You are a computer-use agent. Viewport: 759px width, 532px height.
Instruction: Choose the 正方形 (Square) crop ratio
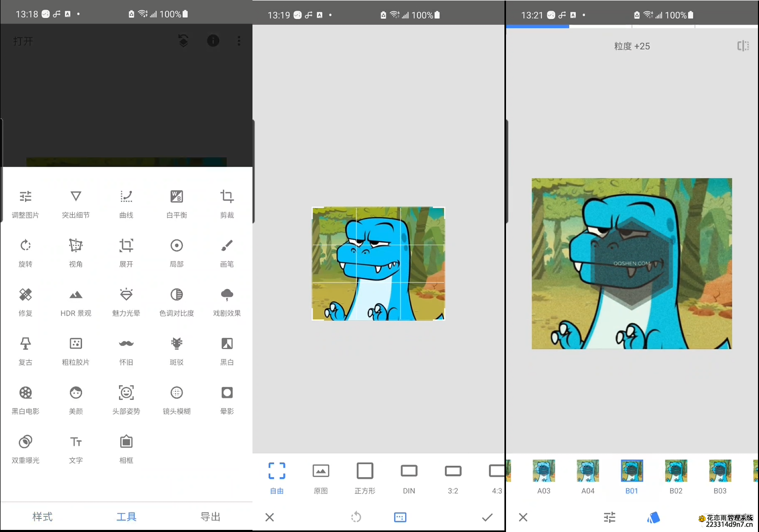tap(364, 477)
